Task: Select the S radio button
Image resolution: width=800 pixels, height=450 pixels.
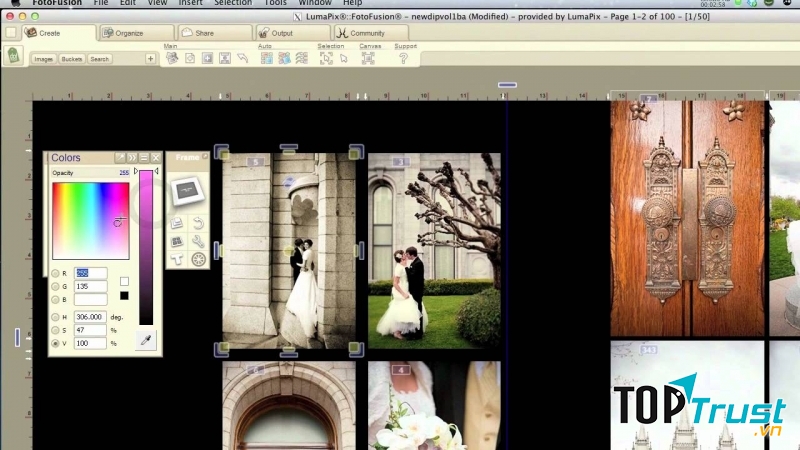Action: click(x=55, y=331)
